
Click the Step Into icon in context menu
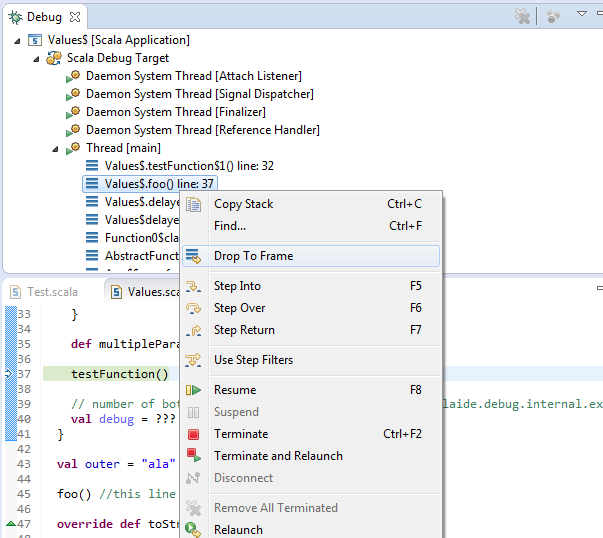[194, 286]
